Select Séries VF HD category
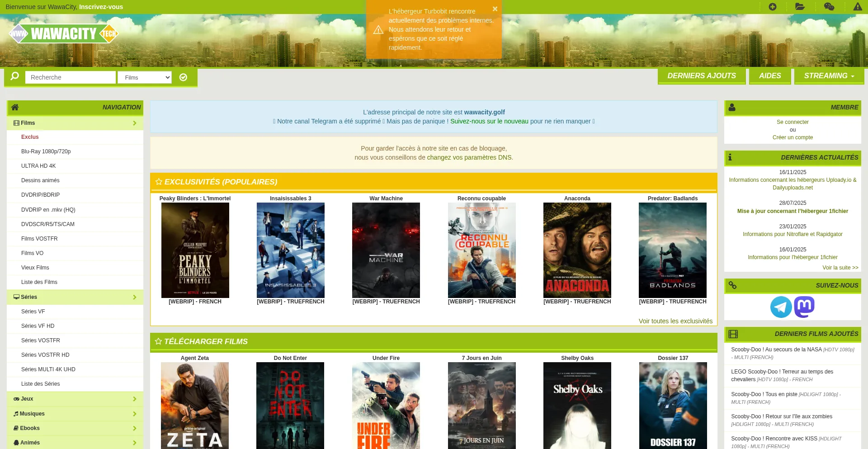The height and width of the screenshot is (449, 868). click(x=38, y=326)
